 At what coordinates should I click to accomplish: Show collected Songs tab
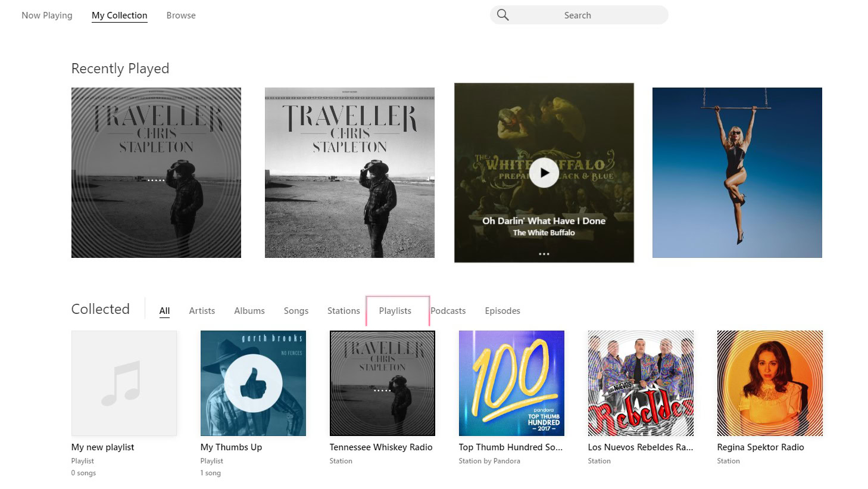(x=296, y=311)
